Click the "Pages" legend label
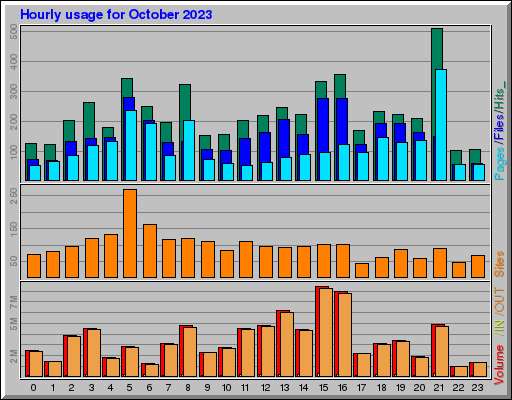The height and width of the screenshot is (400, 512). 499,163
